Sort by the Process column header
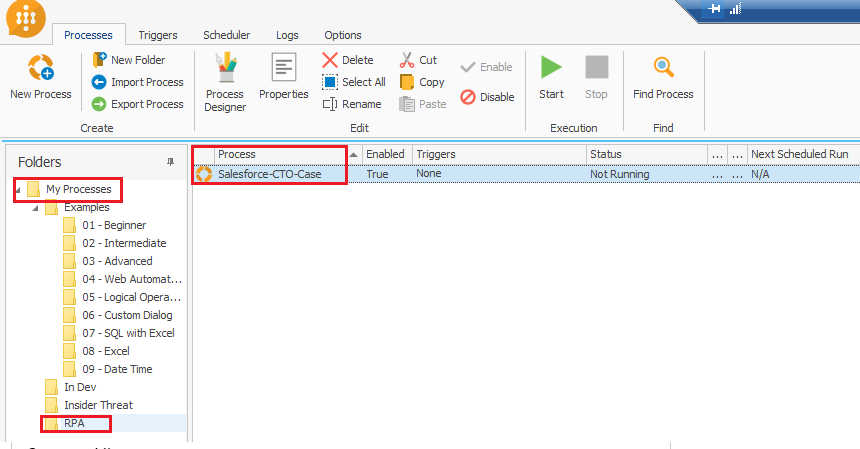This screenshot has width=860, height=449. coord(280,154)
